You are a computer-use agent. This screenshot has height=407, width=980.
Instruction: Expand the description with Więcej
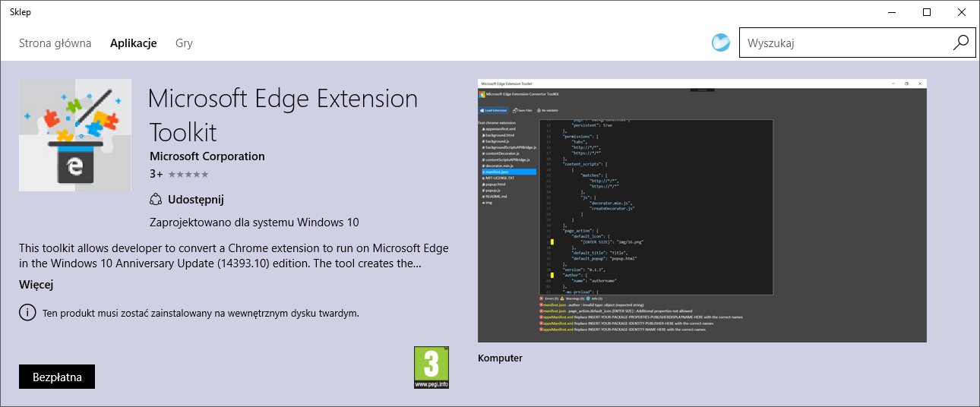(36, 285)
